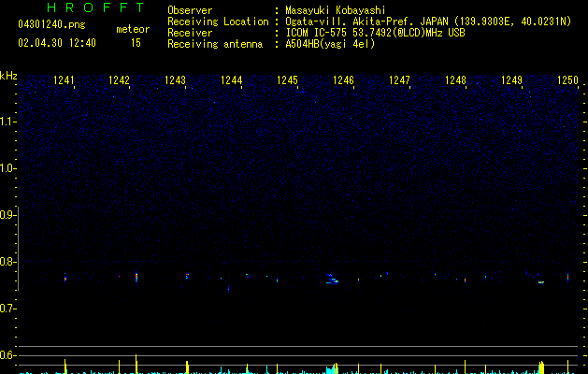588x374 pixels.
Task: Click the Receiving Location label
Action: tap(218, 22)
